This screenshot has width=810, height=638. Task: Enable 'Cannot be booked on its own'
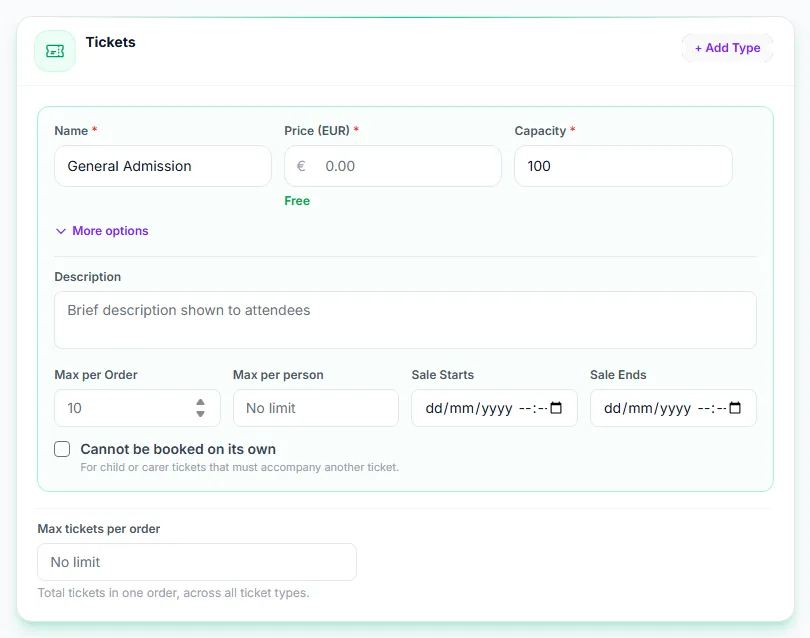point(62,449)
